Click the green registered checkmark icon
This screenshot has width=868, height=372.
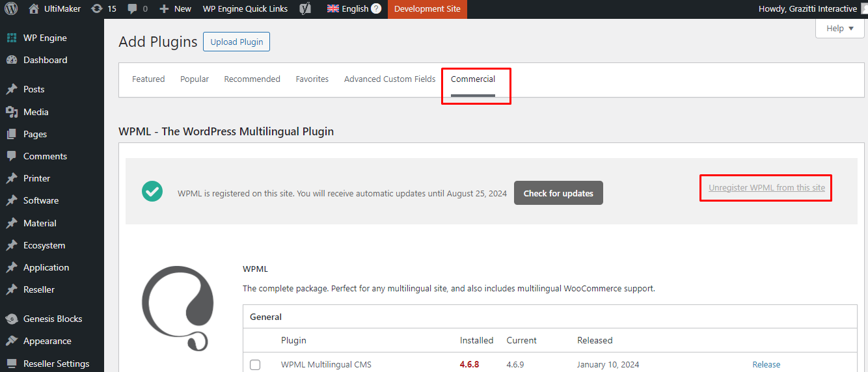pyautogui.click(x=152, y=191)
